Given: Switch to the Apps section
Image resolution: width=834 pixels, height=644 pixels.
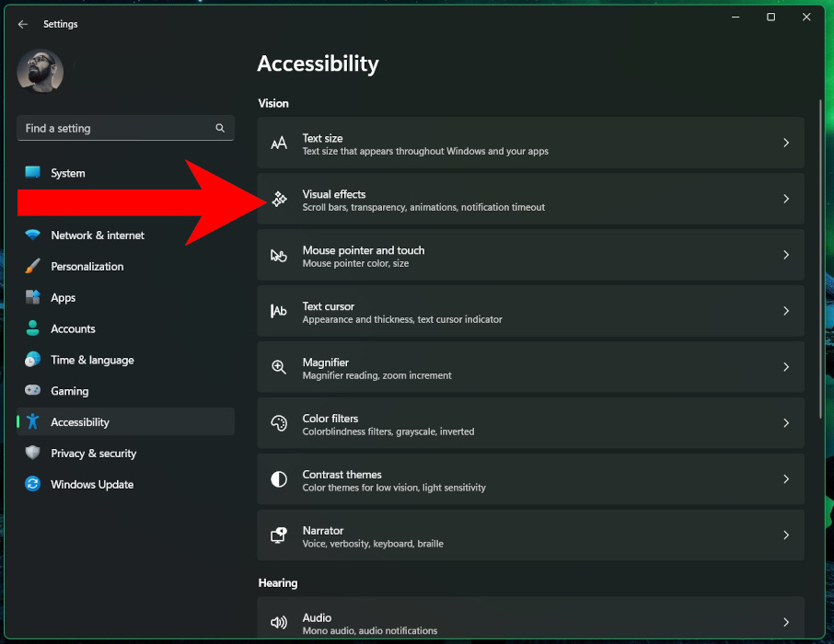Looking at the screenshot, I should [x=63, y=297].
